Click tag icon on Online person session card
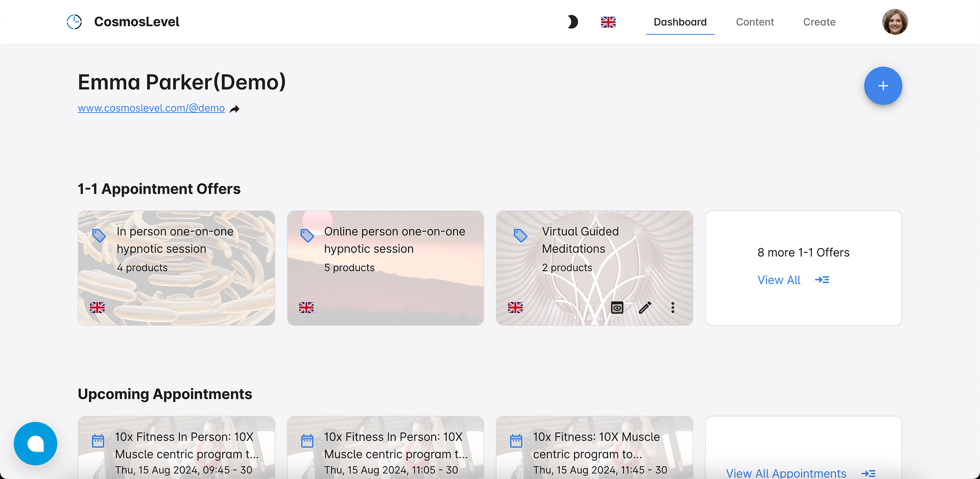The width and height of the screenshot is (980, 479). (x=307, y=235)
